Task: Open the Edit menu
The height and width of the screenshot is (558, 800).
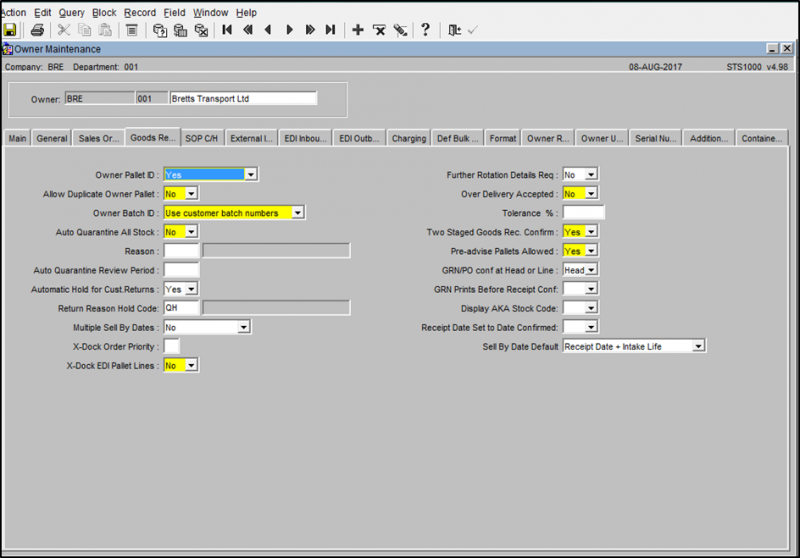Action: point(42,12)
